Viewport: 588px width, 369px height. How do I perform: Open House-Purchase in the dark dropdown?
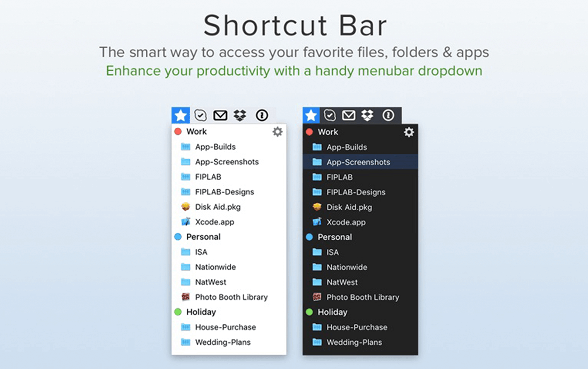(x=360, y=327)
